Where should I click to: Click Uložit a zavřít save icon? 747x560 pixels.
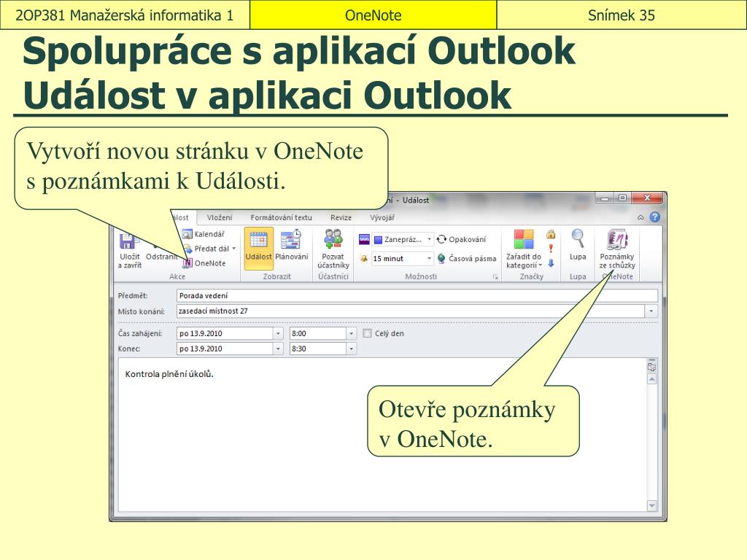127,241
